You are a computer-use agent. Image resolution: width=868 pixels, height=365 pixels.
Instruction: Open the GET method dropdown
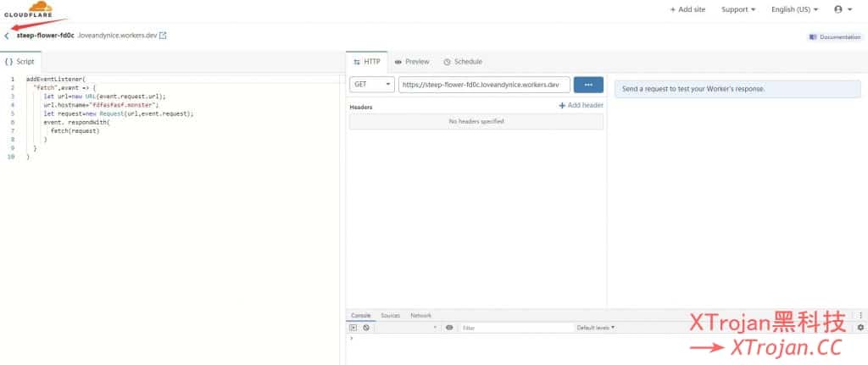(x=372, y=85)
